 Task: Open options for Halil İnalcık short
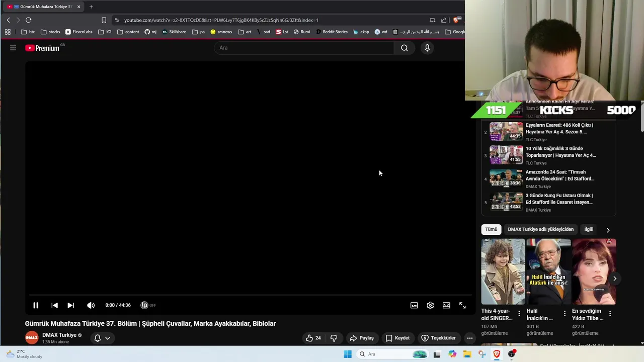tap(565, 314)
